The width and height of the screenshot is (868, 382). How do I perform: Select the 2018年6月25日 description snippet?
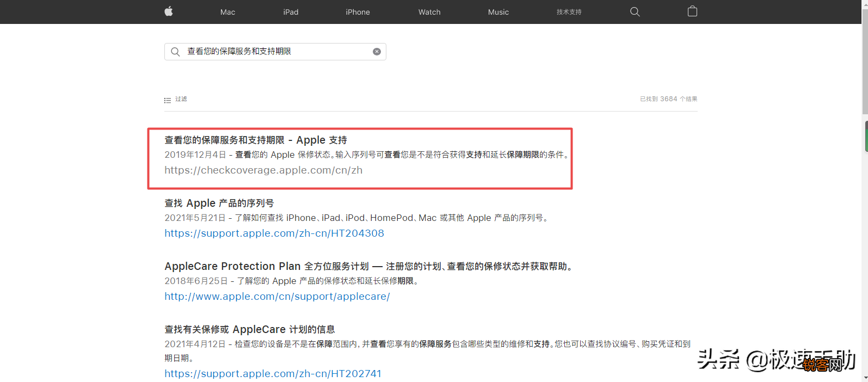292,281
